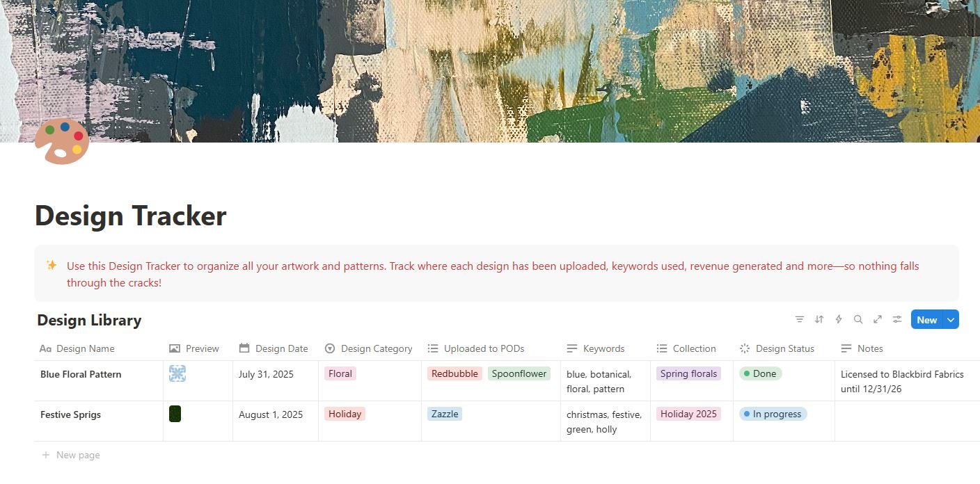
Task: Click the sparkle callout emoji icon
Action: (x=52, y=265)
